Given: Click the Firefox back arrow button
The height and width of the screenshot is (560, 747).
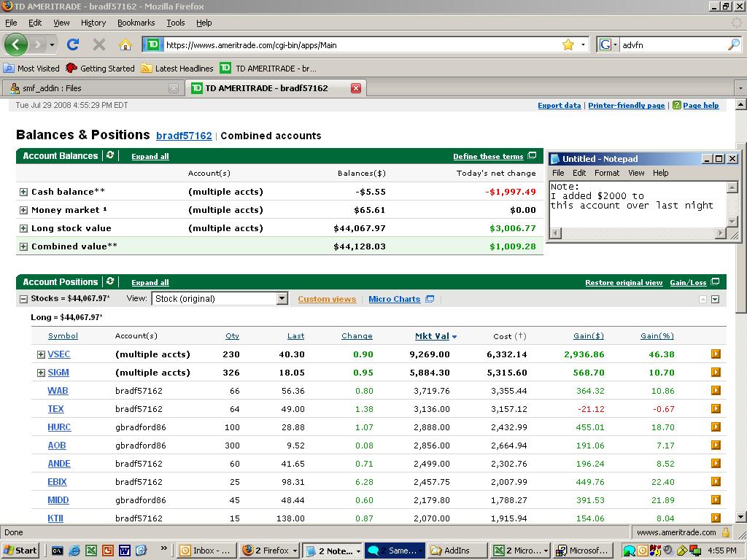Looking at the screenshot, I should (15, 44).
